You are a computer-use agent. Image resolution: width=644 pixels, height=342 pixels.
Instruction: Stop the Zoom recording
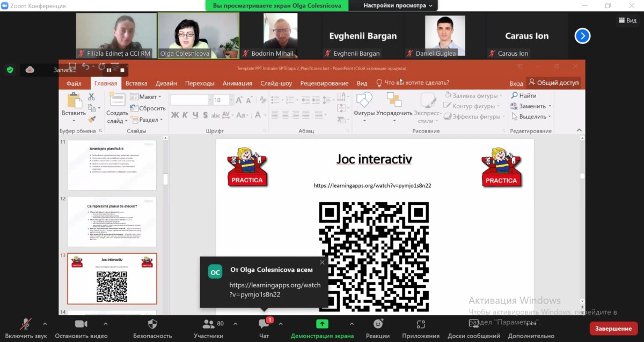pyautogui.click(x=122, y=70)
